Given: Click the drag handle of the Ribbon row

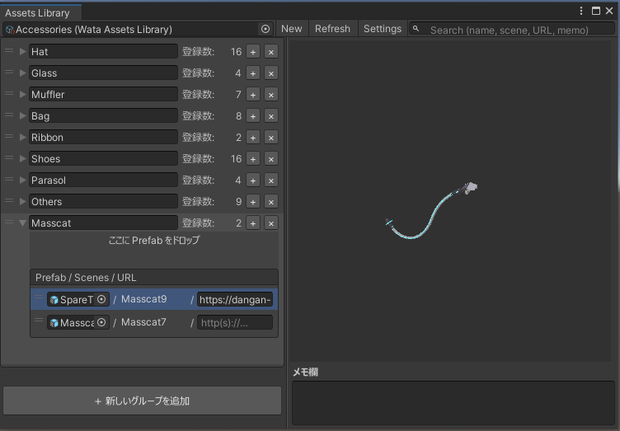Looking at the screenshot, I should (9, 136).
